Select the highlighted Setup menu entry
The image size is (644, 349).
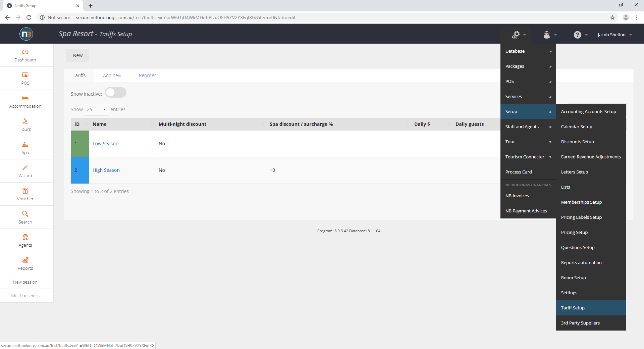[x=528, y=111]
